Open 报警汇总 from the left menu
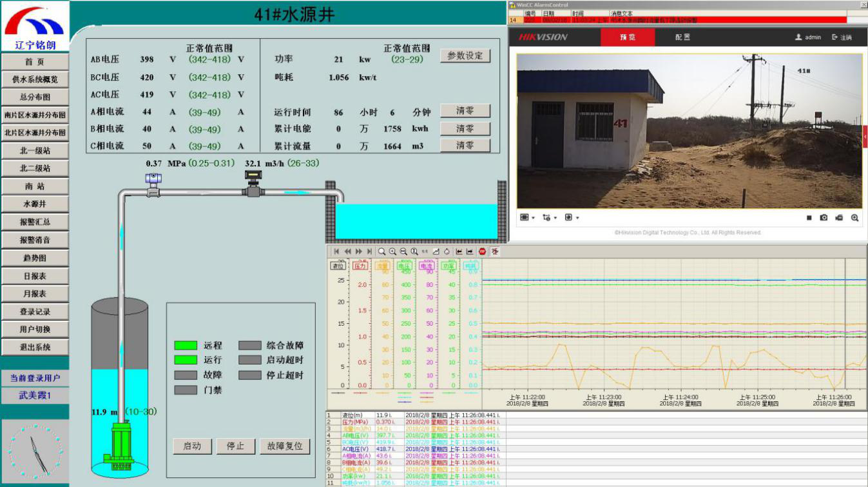The height and width of the screenshot is (487, 868). [35, 222]
